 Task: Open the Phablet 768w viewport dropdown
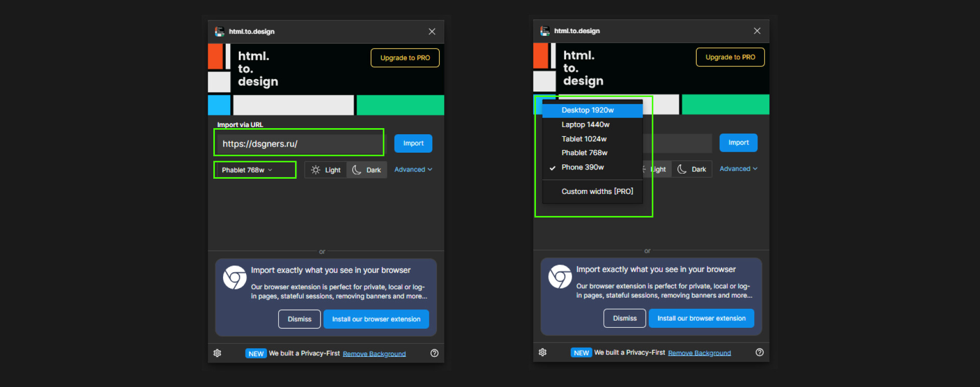click(x=255, y=170)
